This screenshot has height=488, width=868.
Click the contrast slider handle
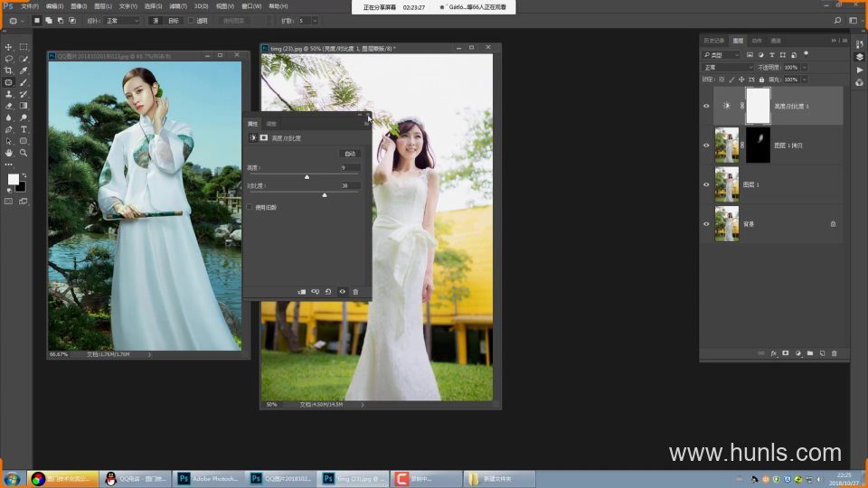coord(325,195)
